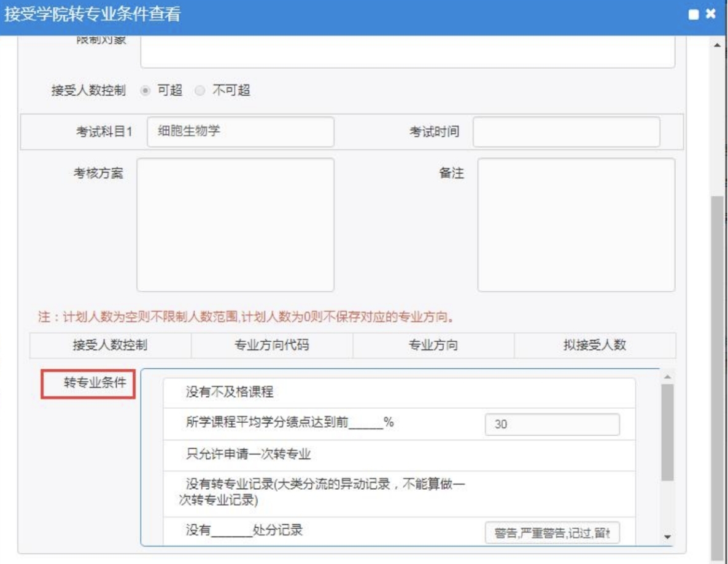The image size is (728, 564).
Task: Select the 可超 radio button
Action: 145,91
